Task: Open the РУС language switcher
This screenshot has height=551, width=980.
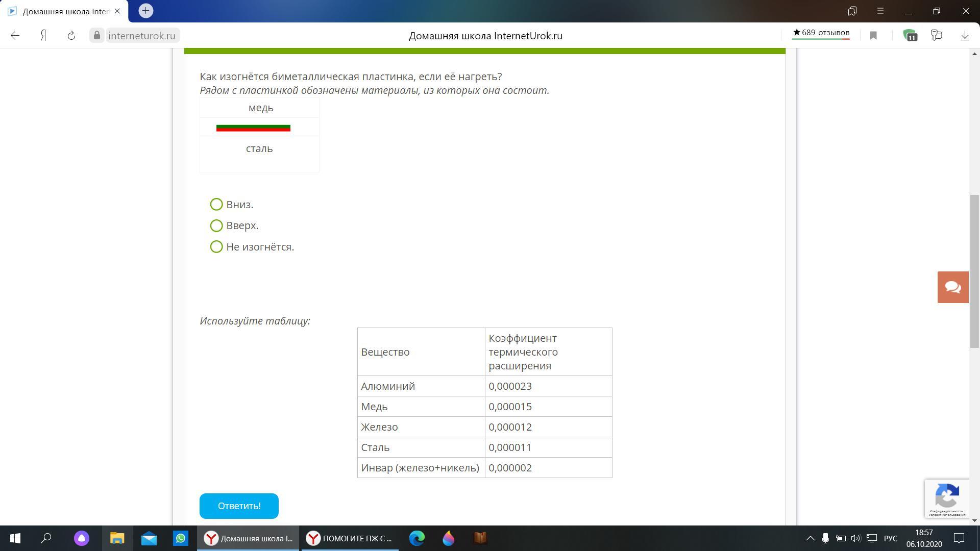Action: (x=890, y=538)
